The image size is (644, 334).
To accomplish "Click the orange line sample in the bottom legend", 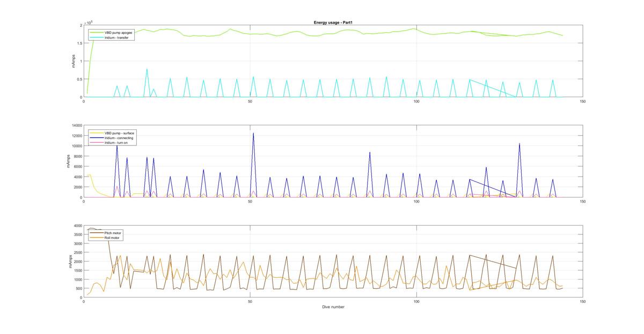I will pos(97,238).
